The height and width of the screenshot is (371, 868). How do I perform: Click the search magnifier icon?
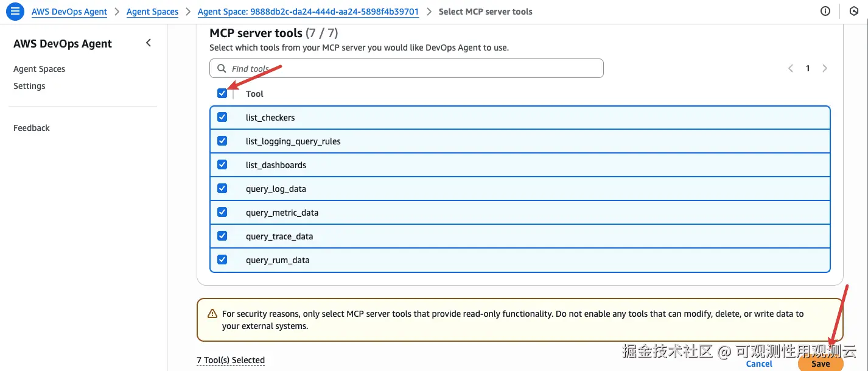tap(222, 69)
